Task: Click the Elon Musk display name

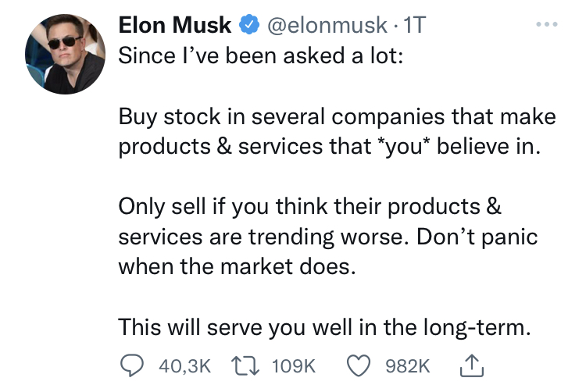Action: coord(175,26)
